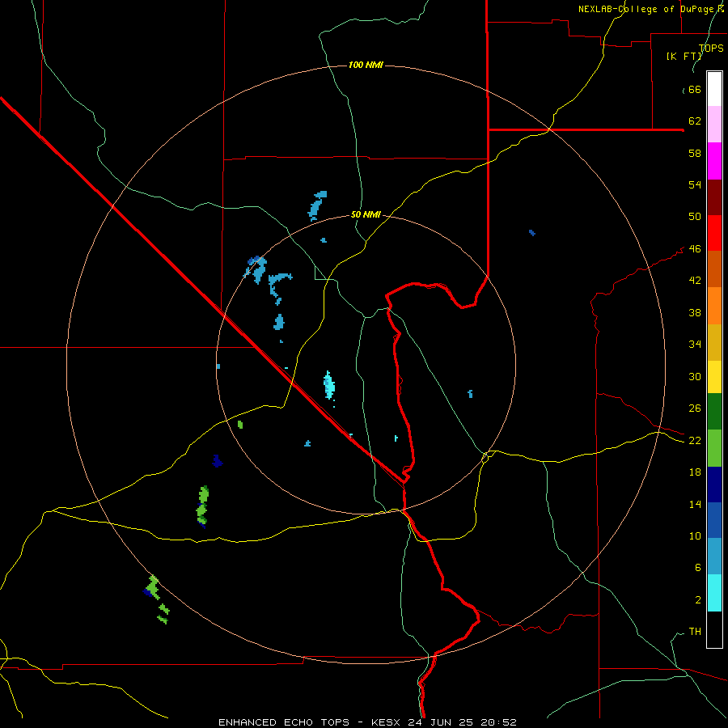
Task: Click the "100 NMI" range ring label
Action: 366,65
